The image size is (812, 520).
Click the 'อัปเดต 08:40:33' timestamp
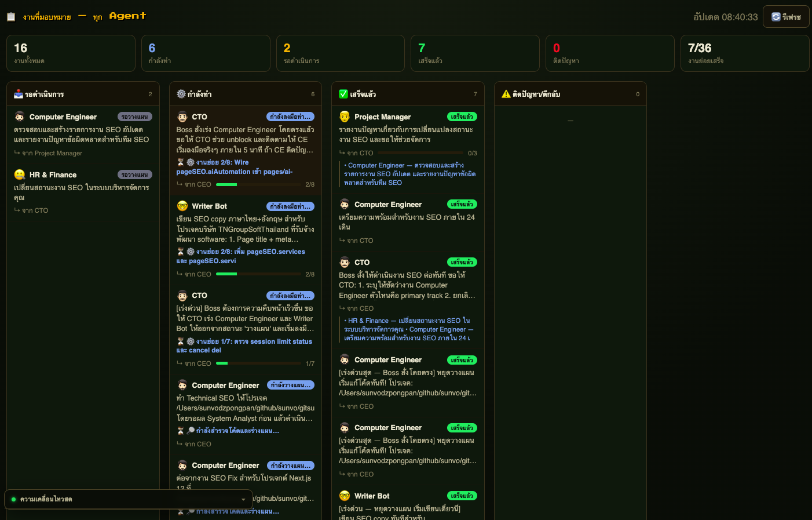tap(725, 17)
